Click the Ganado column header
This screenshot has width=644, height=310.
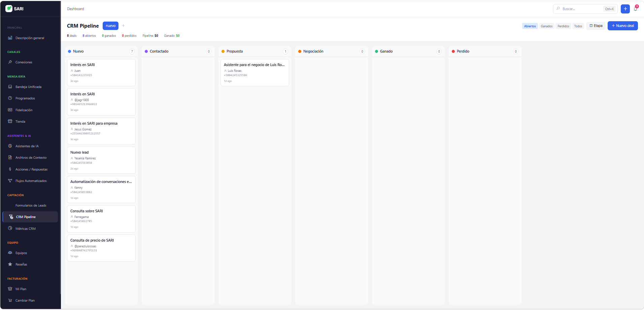click(x=408, y=51)
